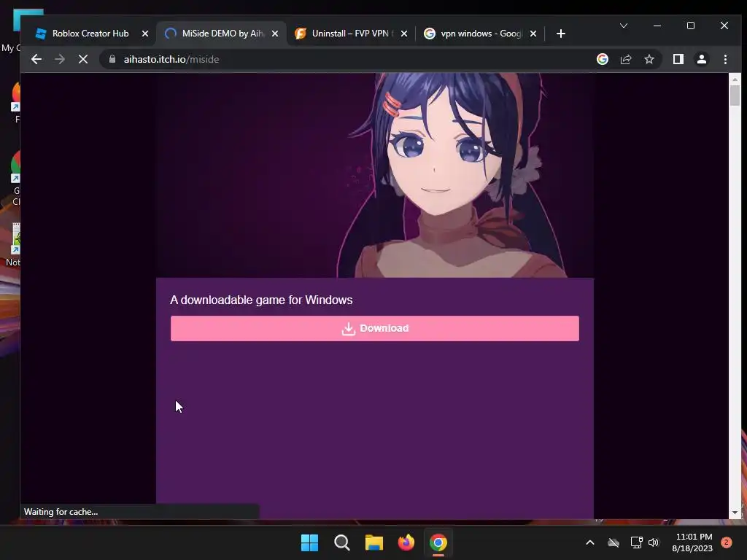Image resolution: width=747 pixels, height=560 pixels.
Task: Open taskbar Search
Action: pos(341,542)
